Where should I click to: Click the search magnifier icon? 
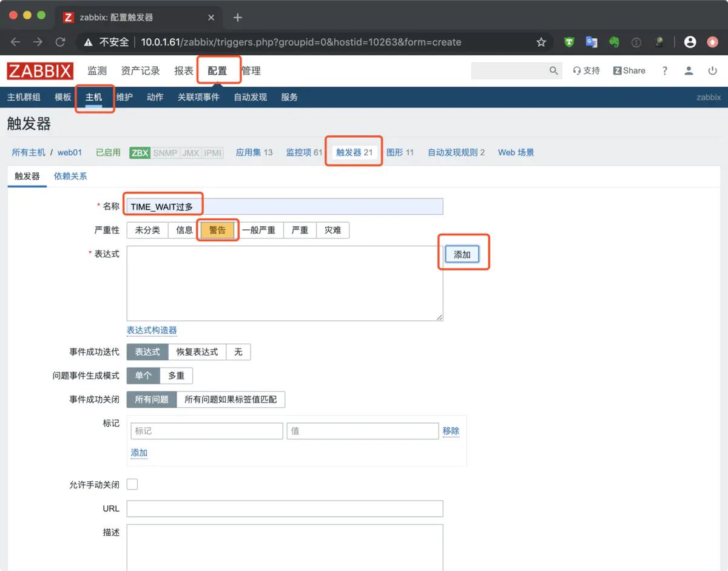point(554,70)
